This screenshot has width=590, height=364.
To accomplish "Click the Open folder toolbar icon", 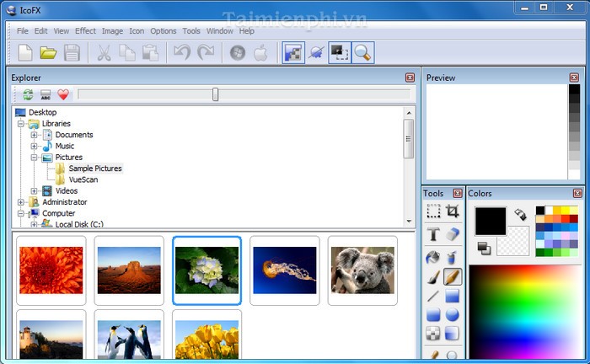I will [x=48, y=53].
